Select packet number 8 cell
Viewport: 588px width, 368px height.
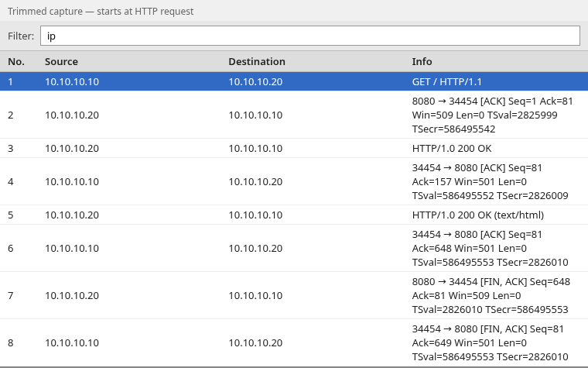(x=11, y=343)
